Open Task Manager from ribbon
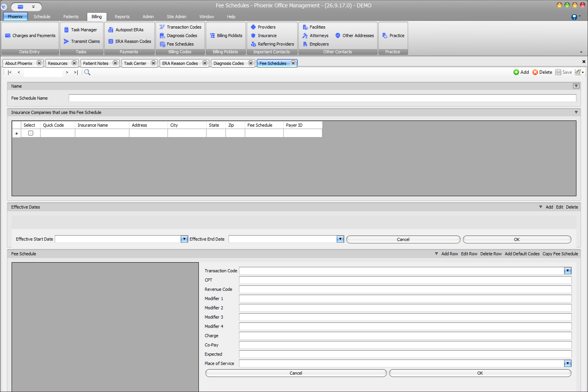Screen dimensions: 588x392 tap(80, 30)
